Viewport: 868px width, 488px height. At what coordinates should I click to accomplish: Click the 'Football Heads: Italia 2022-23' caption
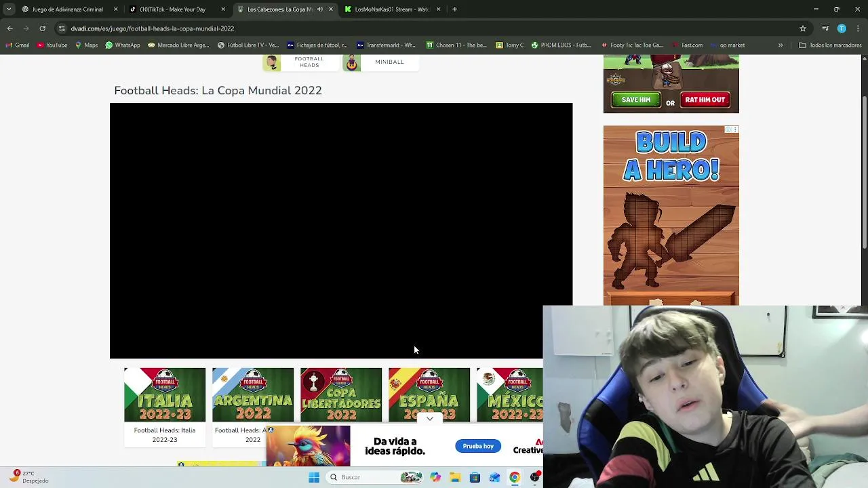point(165,435)
